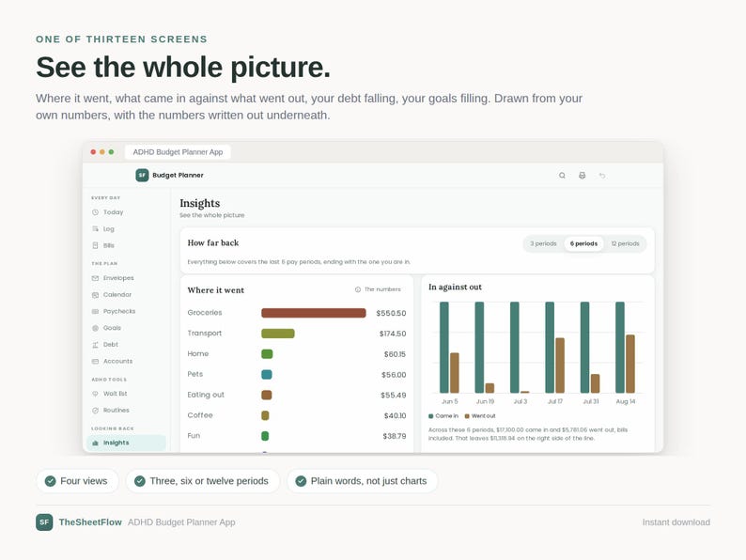Open Bills via its receipt icon
This screenshot has height=560, width=746.
pyautogui.click(x=95, y=245)
